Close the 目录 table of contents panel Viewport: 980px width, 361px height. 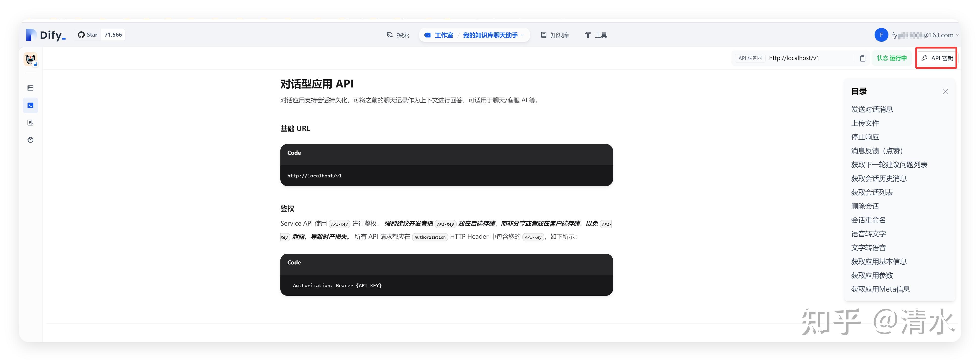[x=946, y=91]
